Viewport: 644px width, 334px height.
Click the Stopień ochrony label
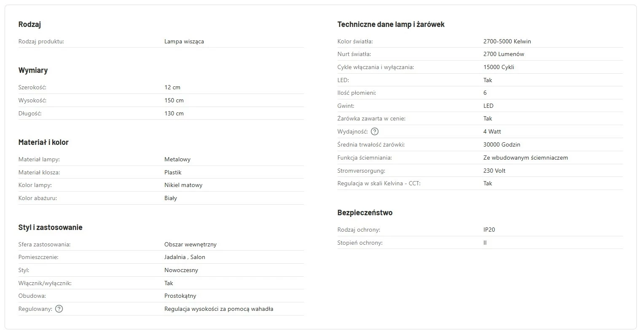click(360, 243)
